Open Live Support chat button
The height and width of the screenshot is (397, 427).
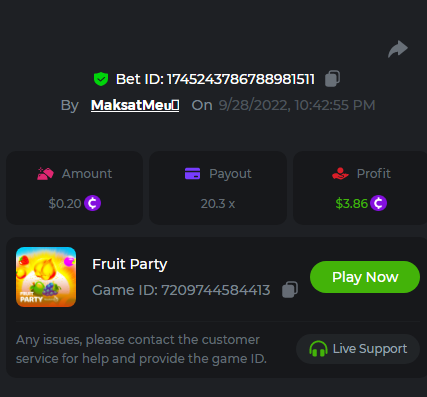point(358,349)
